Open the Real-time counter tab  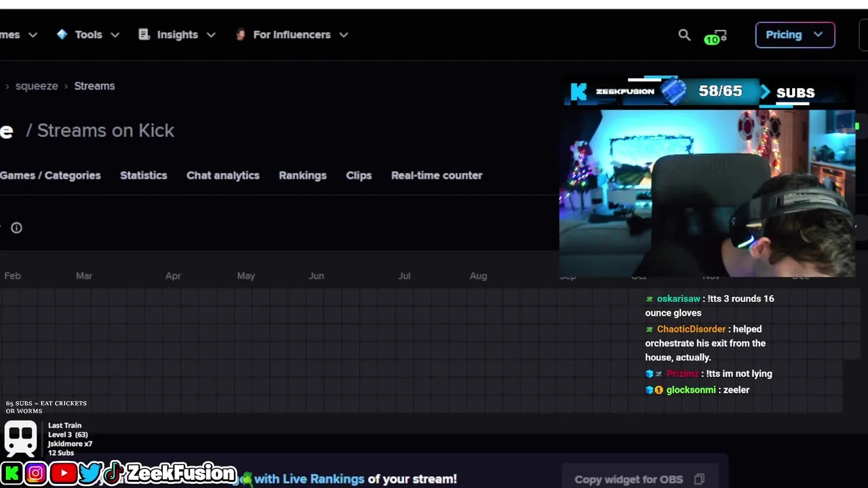pyautogui.click(x=437, y=176)
